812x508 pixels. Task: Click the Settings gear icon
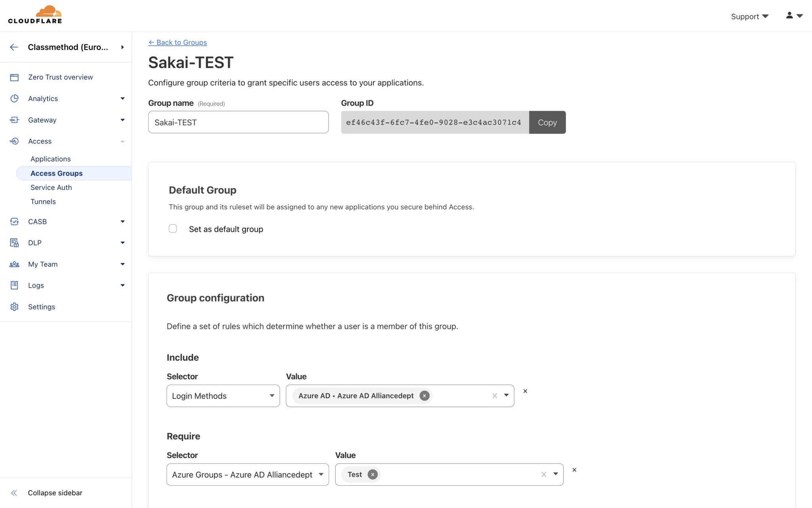14,306
